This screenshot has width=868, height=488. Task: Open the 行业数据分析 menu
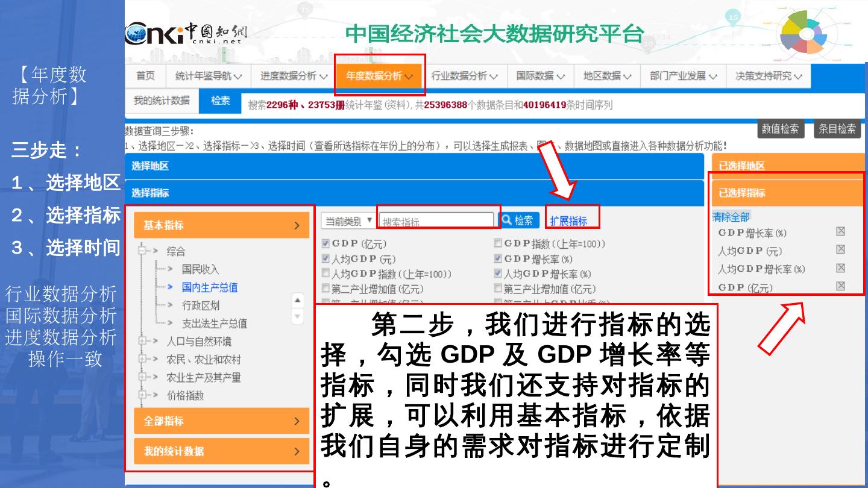pyautogui.click(x=464, y=76)
